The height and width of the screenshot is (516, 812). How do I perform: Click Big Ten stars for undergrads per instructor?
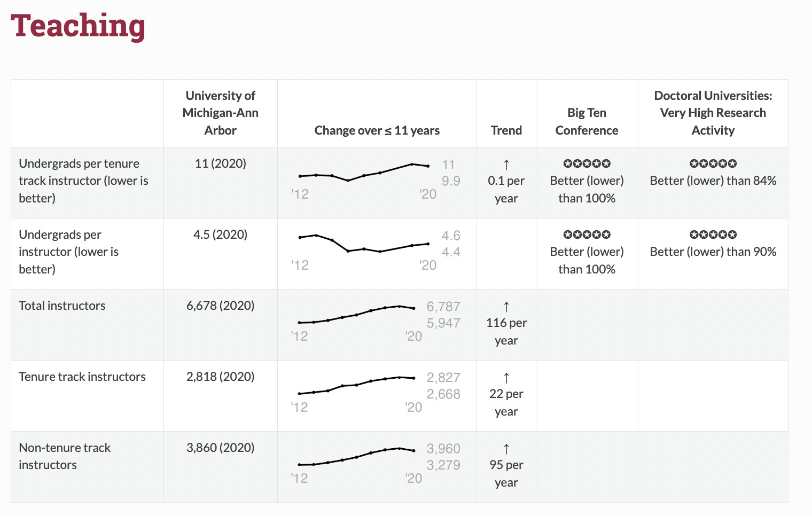click(587, 234)
